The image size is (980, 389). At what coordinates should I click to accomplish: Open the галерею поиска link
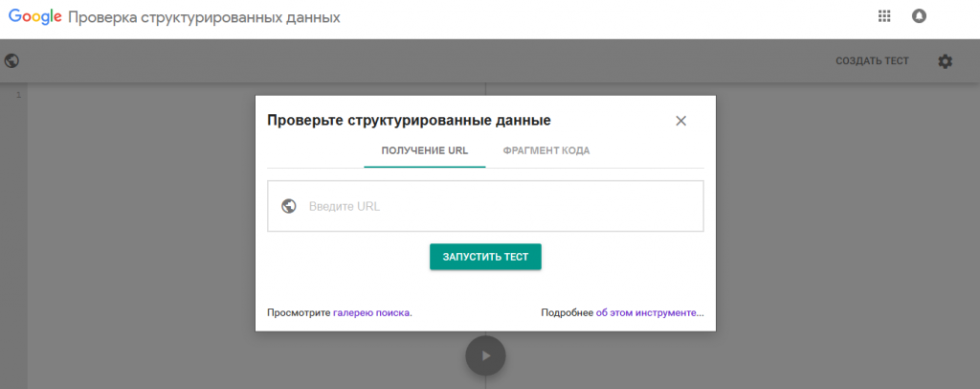(x=371, y=312)
